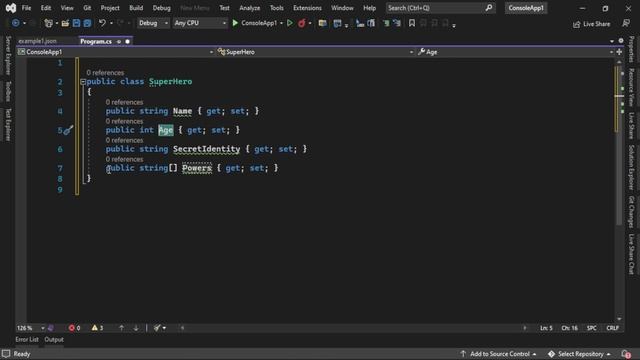Viewport: 640px width, 360px height.
Task: Open the tab list dropdown arrow at tab row
Action: pyautogui.click(x=611, y=41)
